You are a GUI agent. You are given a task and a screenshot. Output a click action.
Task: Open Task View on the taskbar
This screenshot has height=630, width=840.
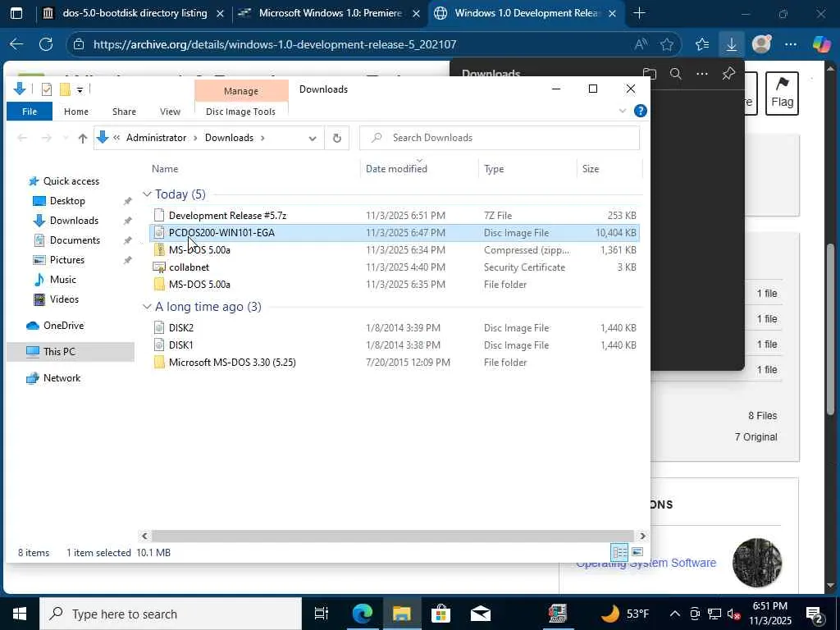[321, 614]
